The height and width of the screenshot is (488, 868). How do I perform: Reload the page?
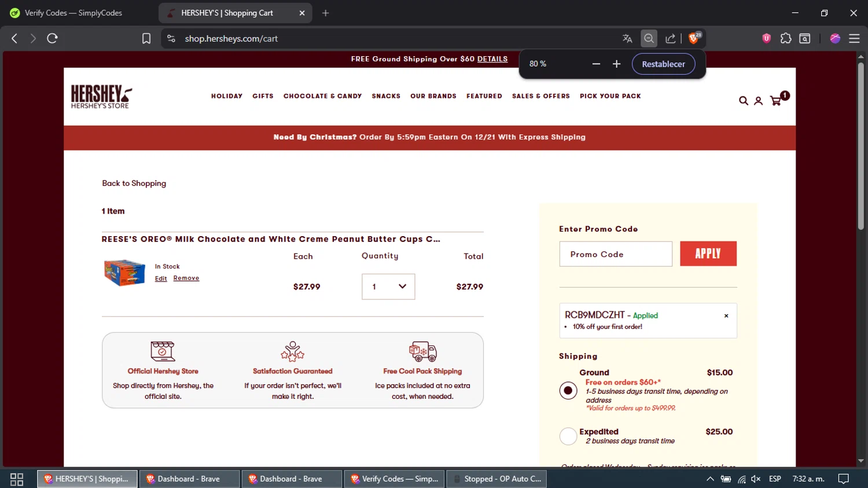[52, 38]
